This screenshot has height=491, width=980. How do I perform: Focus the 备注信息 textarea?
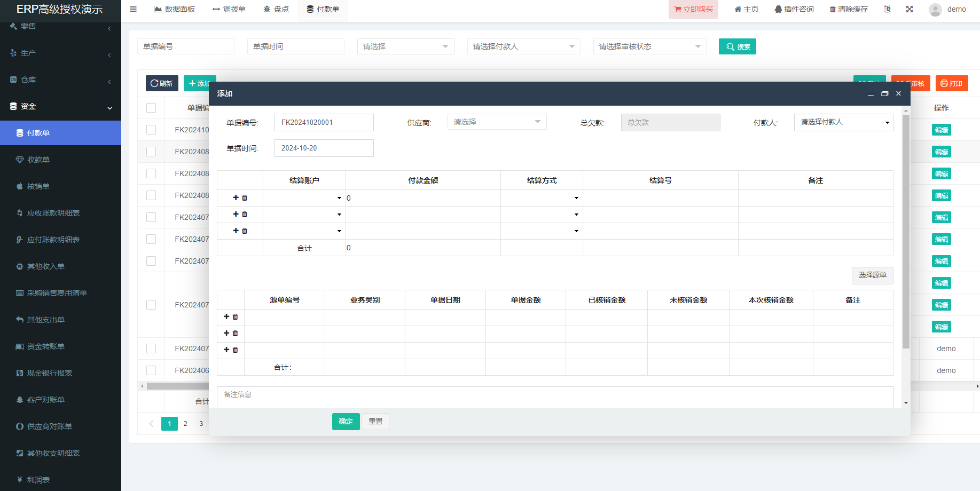click(x=555, y=397)
